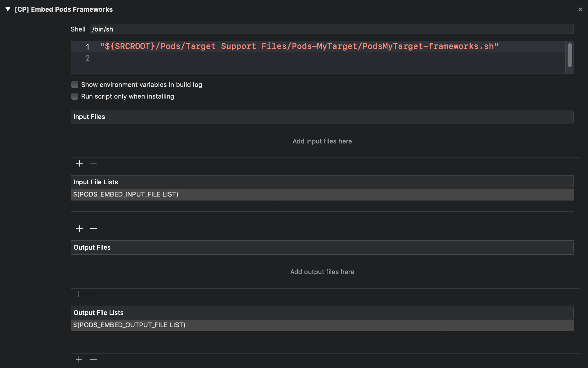Delete build phase with X icon
Screen dimensions: 588x368
[580, 9]
